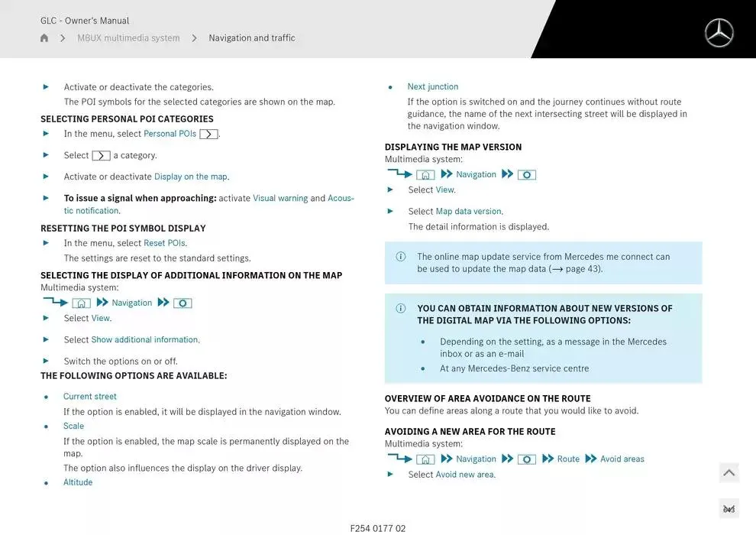Click the Mercedes-Benz star logo
This screenshot has height=535, width=756.
pos(719,33)
